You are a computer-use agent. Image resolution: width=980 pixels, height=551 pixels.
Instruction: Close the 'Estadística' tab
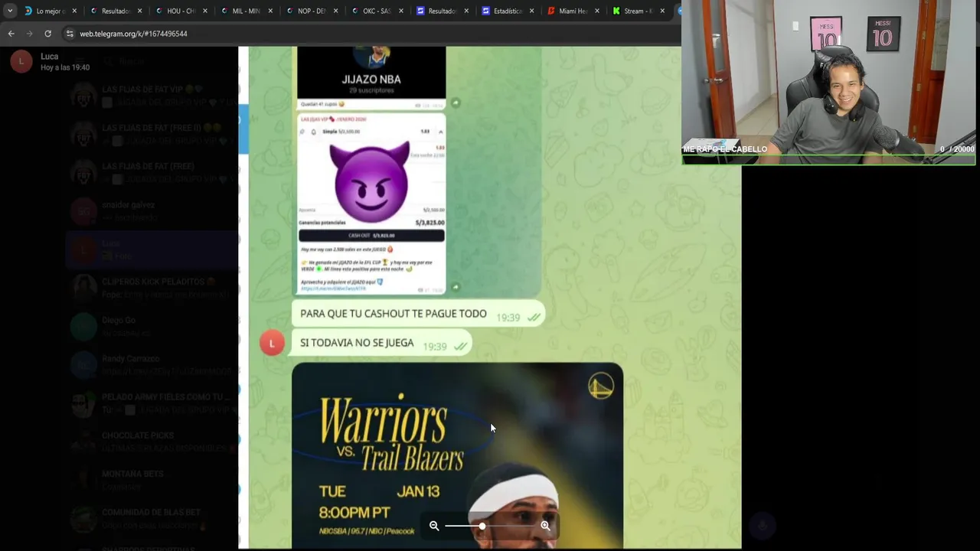[x=531, y=11]
